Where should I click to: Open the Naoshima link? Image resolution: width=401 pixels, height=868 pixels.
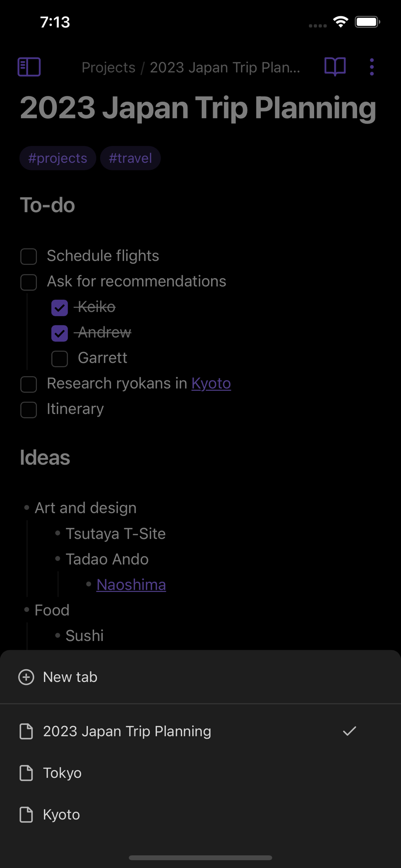point(131,585)
